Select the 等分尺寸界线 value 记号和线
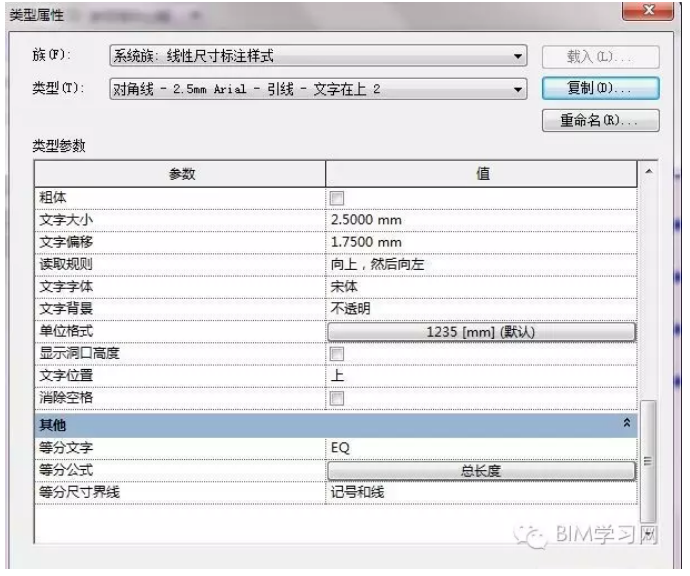 [x=481, y=492]
